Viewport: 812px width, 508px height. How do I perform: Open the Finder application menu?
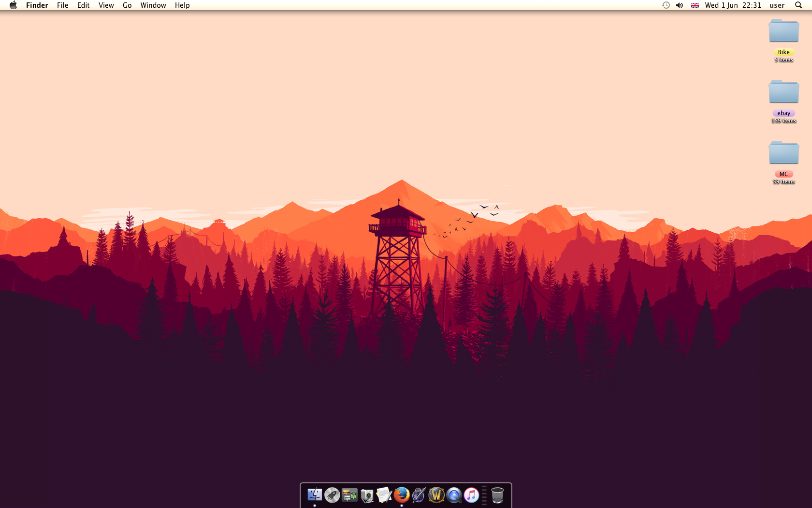pos(37,5)
